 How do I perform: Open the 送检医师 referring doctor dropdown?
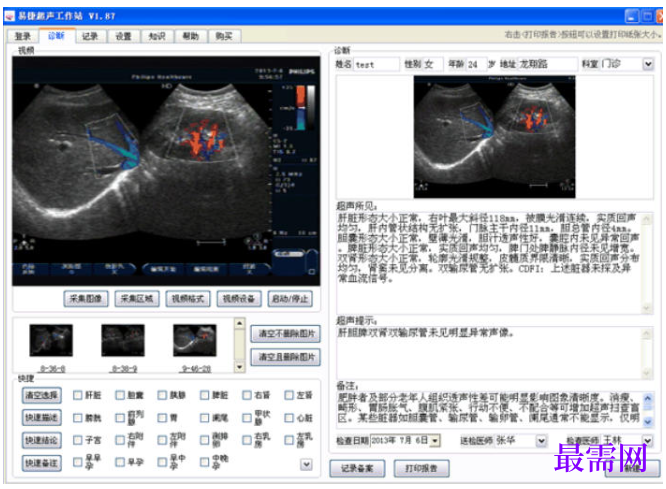click(x=541, y=441)
